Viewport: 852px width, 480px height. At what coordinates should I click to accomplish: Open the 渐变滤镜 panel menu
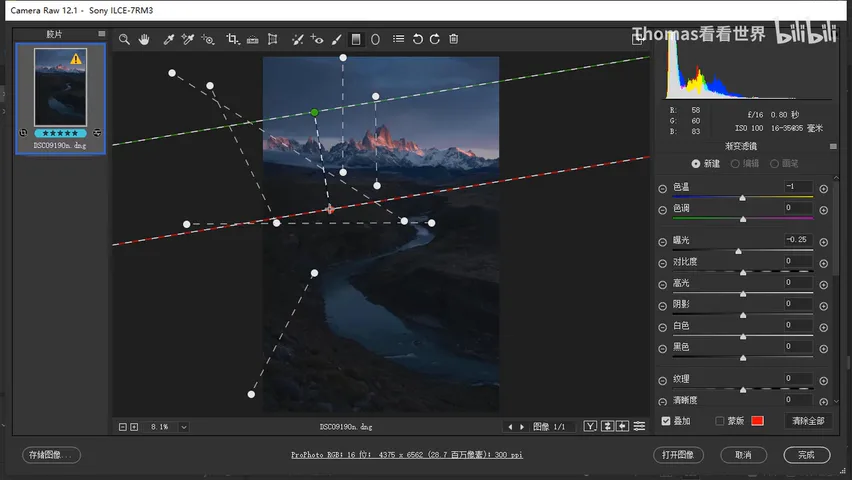833,146
